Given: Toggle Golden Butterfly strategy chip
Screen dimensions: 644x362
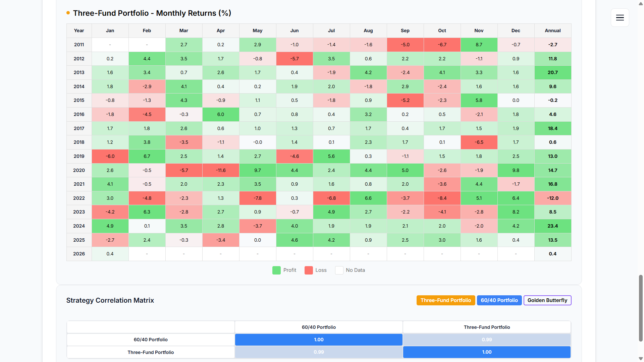Looking at the screenshot, I should click(x=547, y=300).
